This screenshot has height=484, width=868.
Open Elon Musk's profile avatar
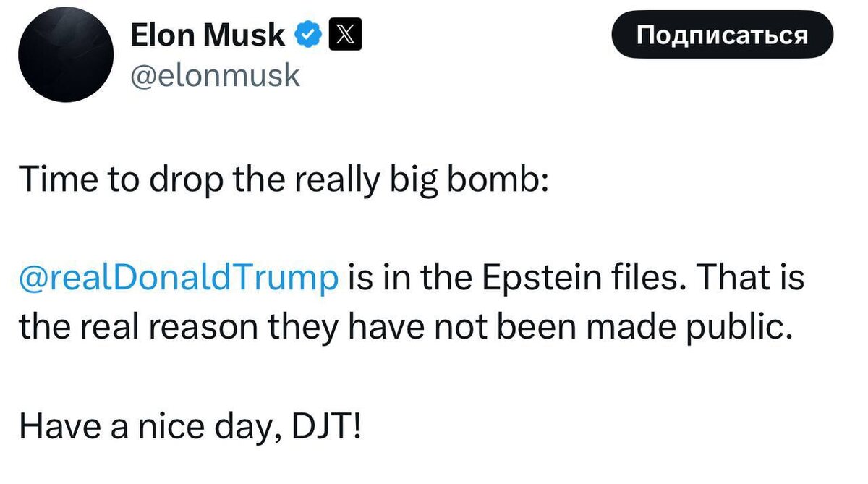click(66, 55)
